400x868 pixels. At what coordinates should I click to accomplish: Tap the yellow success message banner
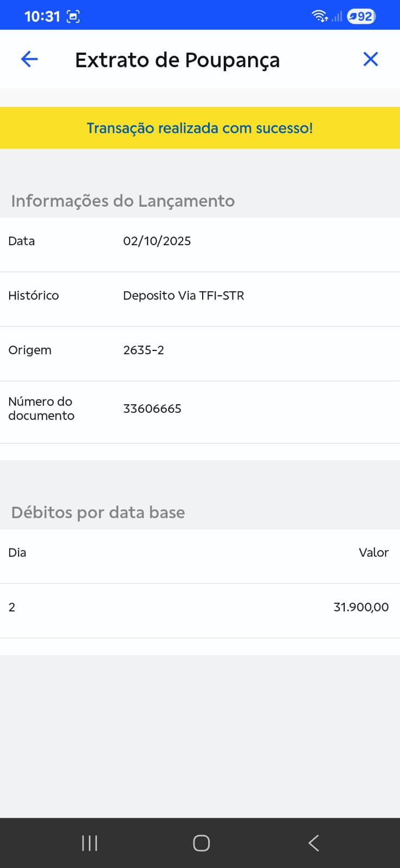[x=200, y=128]
